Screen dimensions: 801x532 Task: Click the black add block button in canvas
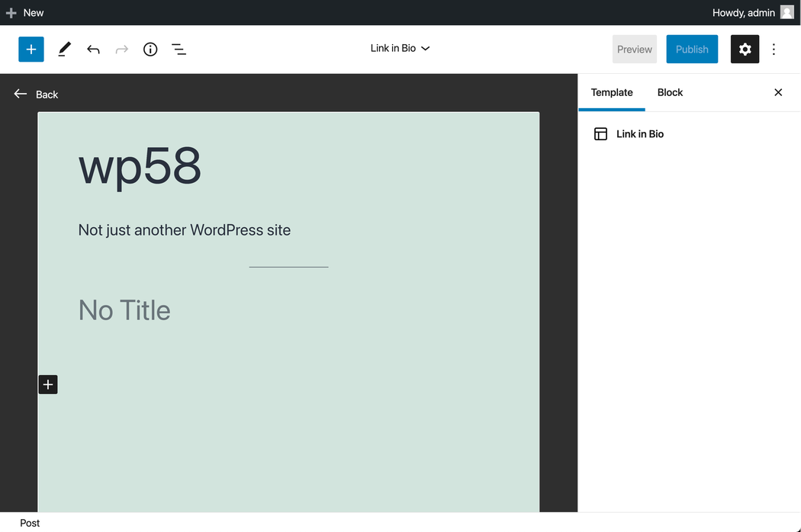48,385
